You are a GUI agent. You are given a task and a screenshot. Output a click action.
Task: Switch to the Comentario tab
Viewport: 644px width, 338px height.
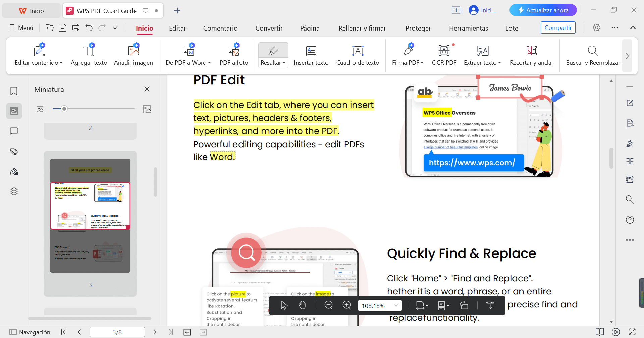220,28
